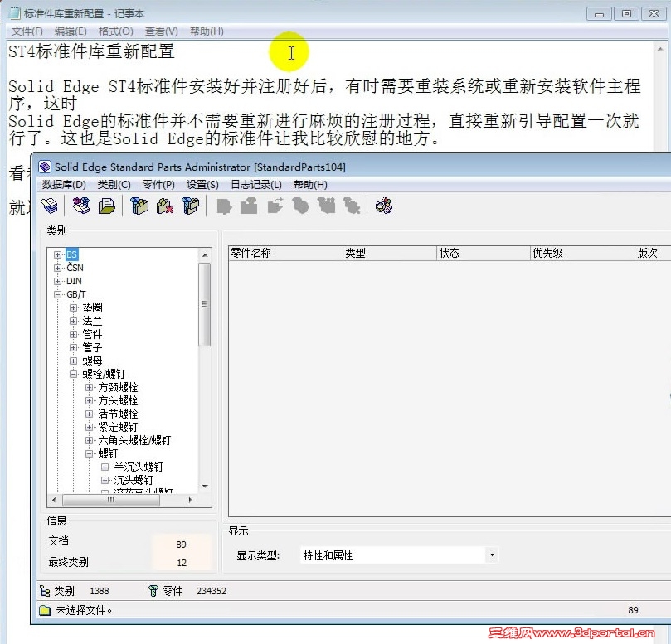Expand the 六角头螺栓/螺钉 node

pos(89,440)
